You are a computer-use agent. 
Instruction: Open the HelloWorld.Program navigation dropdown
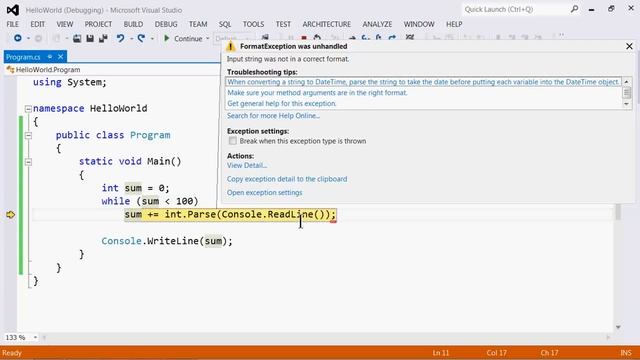click(x=112, y=69)
